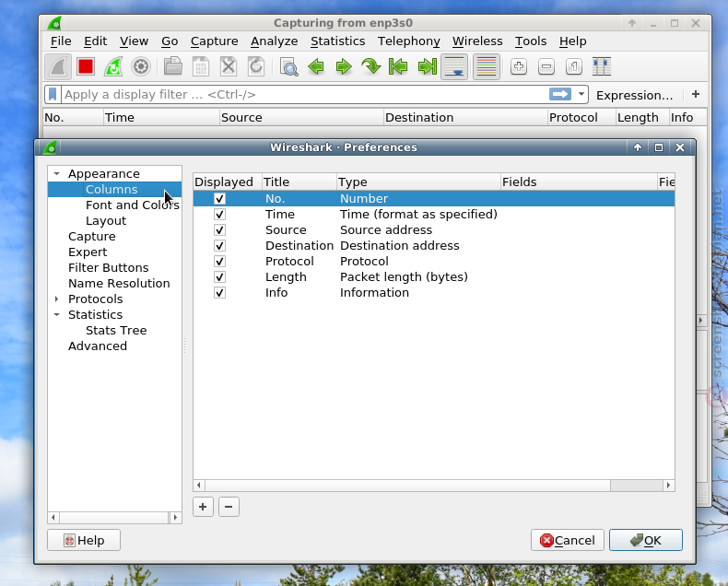Open the File menu

61,41
